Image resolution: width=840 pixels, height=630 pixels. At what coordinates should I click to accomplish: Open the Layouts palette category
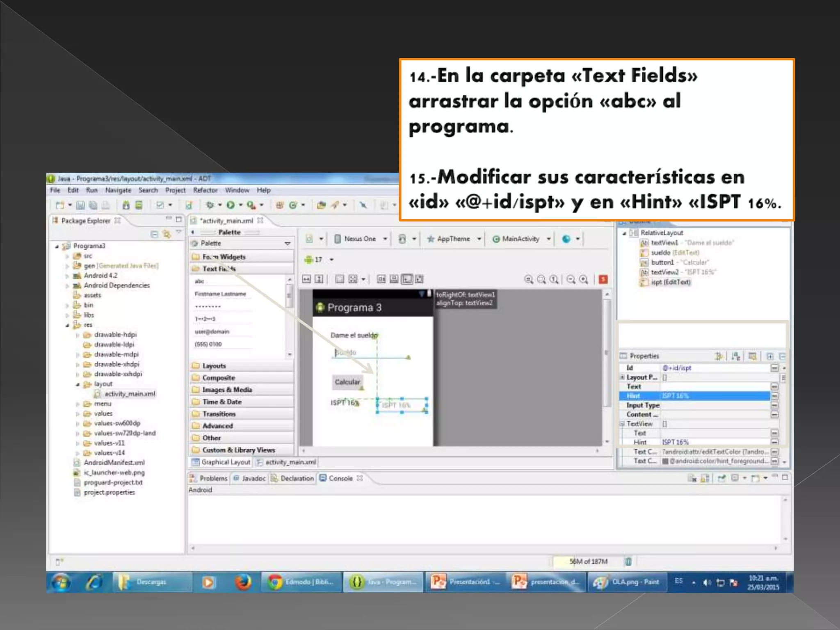[x=242, y=366]
